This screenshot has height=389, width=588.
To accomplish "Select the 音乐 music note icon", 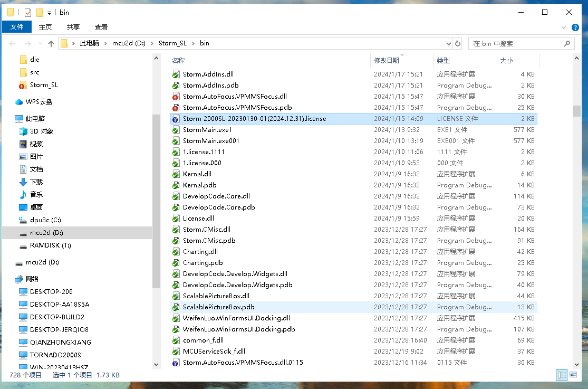I will pos(23,195).
